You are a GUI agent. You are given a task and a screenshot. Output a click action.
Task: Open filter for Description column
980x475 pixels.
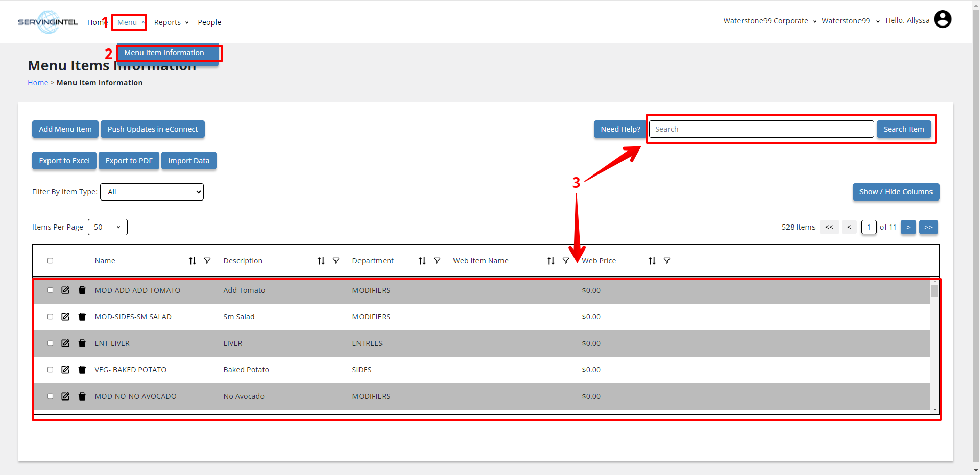(336, 261)
